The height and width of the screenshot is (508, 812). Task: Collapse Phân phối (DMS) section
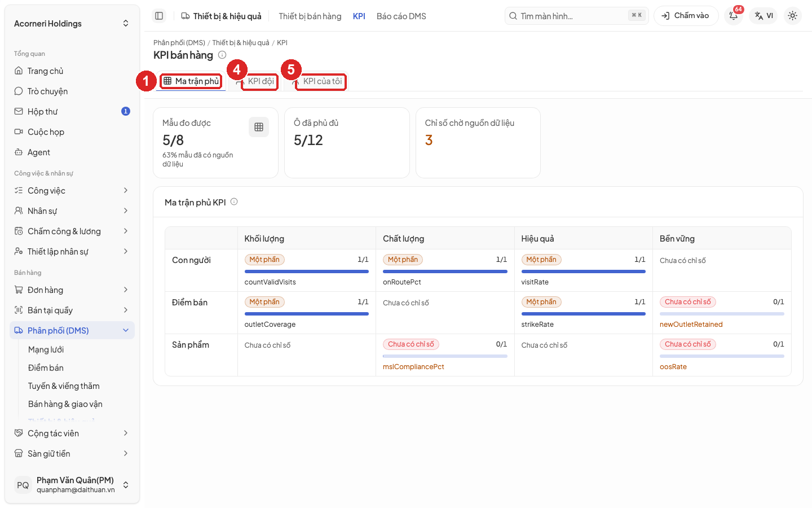[72, 331]
